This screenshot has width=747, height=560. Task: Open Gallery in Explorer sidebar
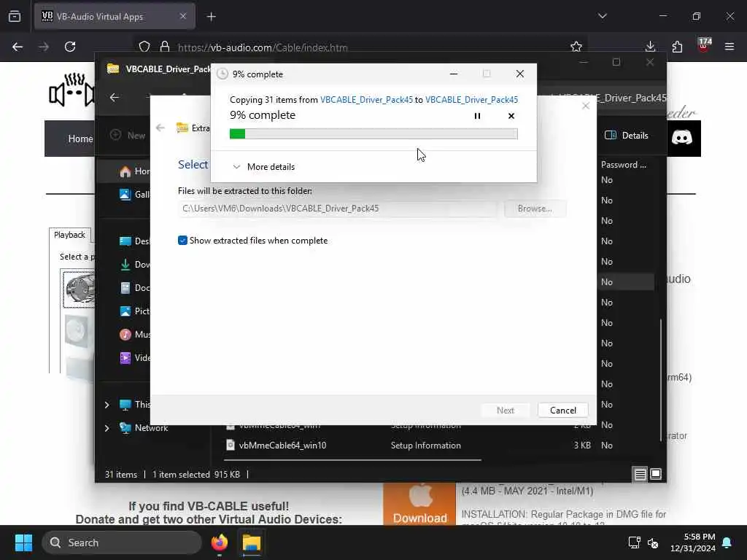coord(134,194)
